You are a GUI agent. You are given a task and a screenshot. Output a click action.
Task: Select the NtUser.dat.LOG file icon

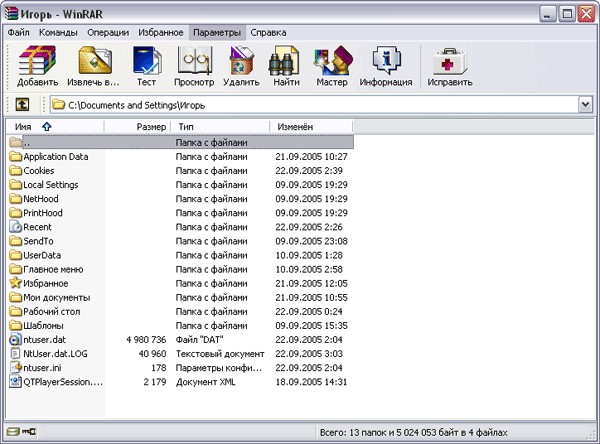(16, 353)
